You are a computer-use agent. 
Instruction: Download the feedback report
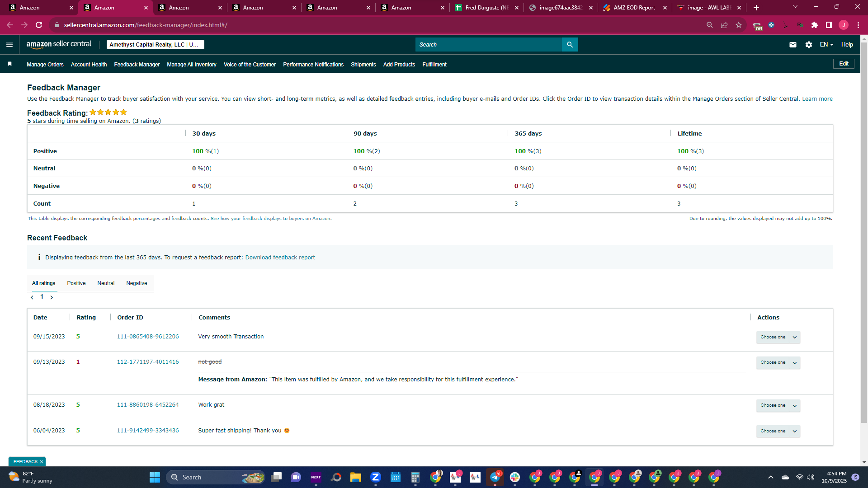point(280,258)
